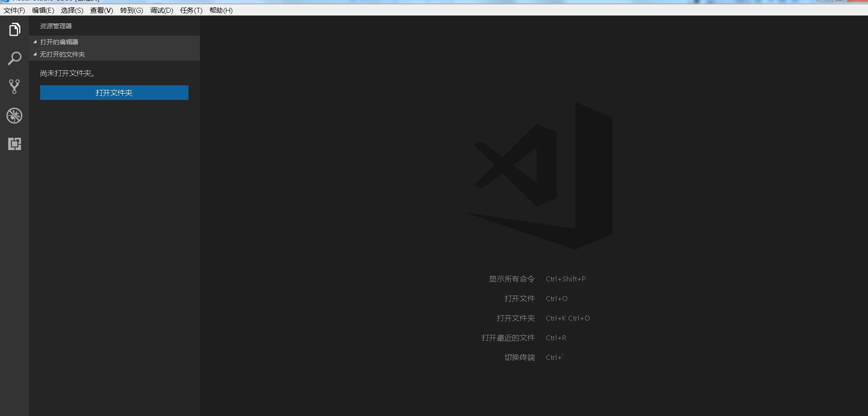Open the 调试(D) menu

pyautogui.click(x=162, y=10)
